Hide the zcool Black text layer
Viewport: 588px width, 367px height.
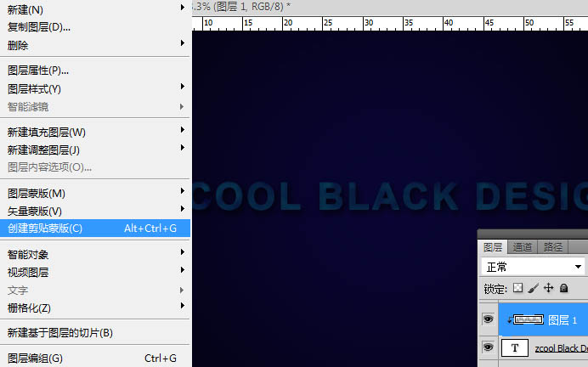[x=489, y=347]
